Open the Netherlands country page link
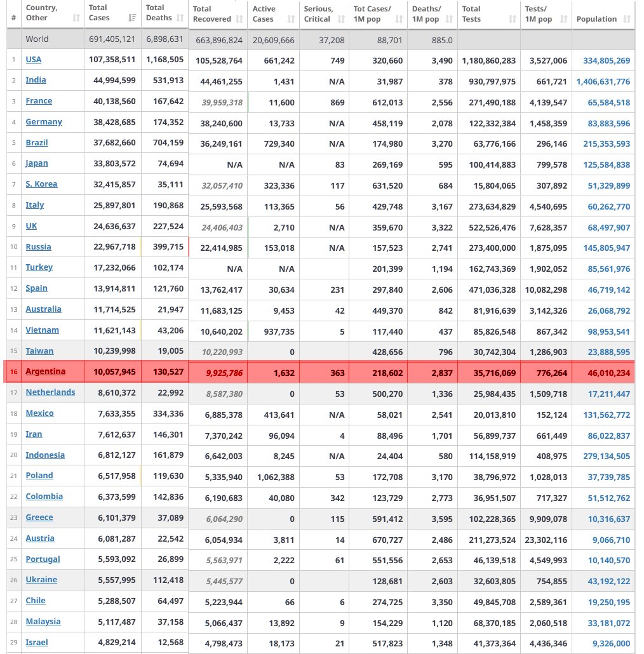644x654 pixels. 50,392
